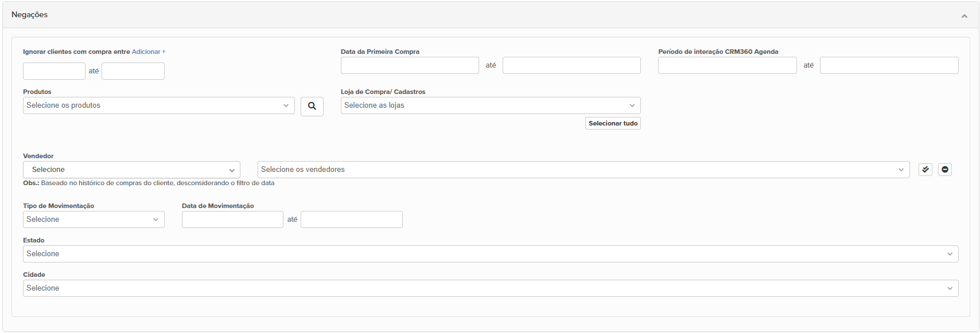Open the Tipo de Movimentação dropdown

[x=94, y=220]
